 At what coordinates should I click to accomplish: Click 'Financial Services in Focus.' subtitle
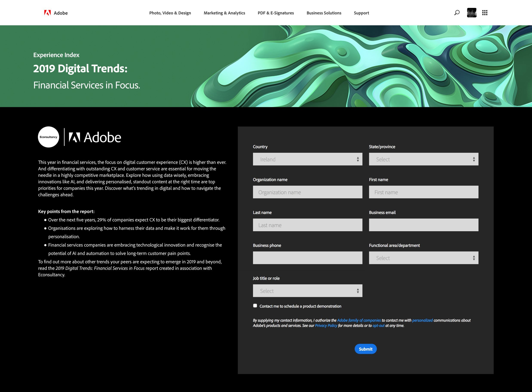click(87, 85)
